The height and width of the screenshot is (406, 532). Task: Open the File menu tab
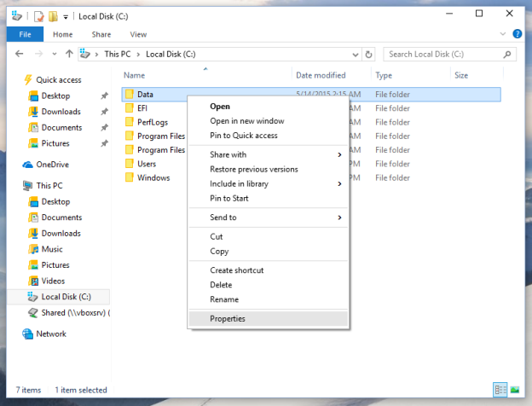(25, 34)
